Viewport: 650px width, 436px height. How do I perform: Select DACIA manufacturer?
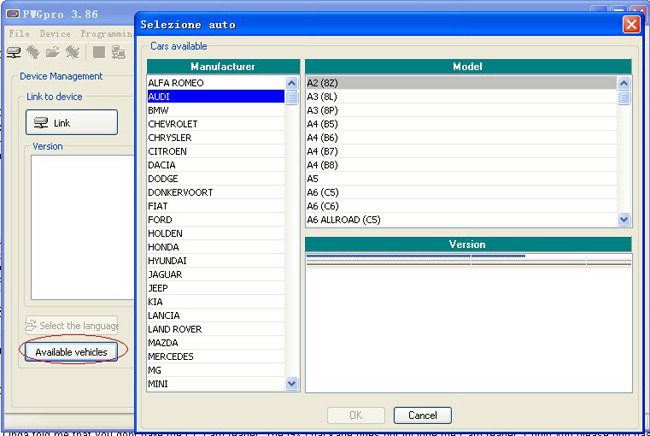216,165
